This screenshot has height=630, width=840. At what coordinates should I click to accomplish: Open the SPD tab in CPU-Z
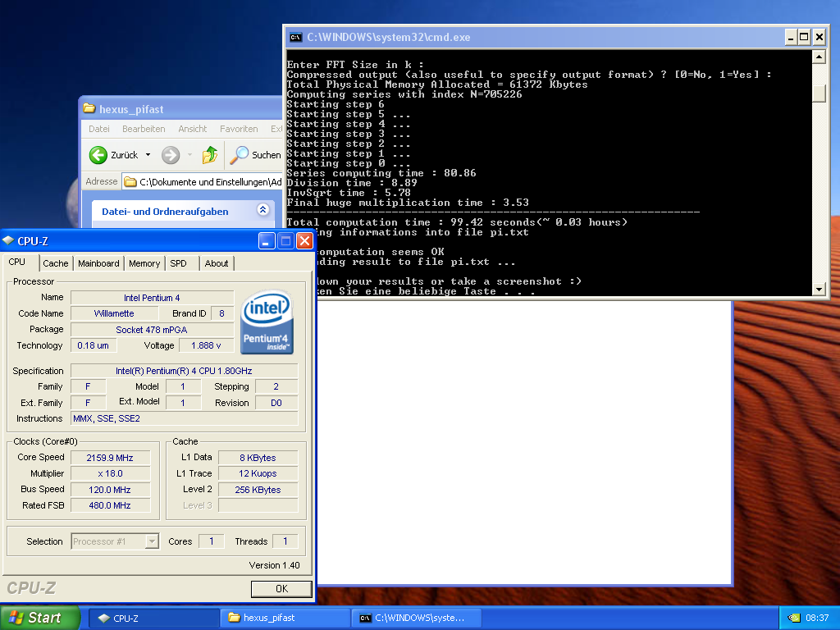coord(178,263)
